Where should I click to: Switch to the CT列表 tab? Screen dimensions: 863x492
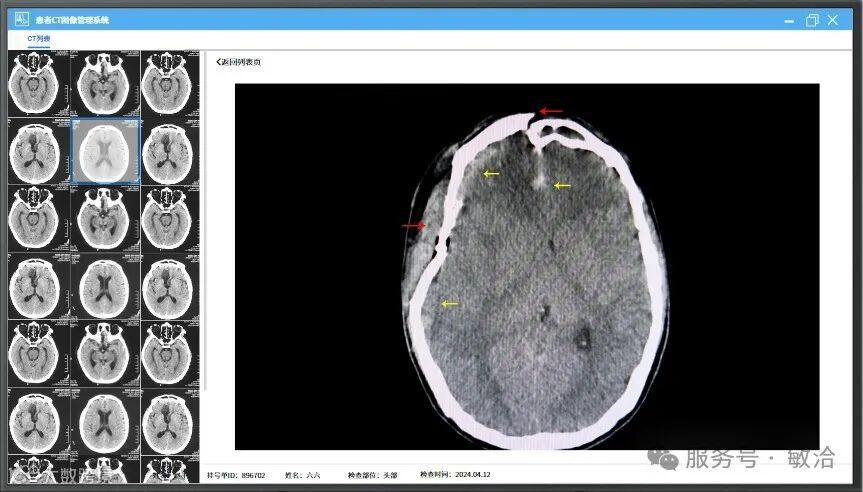pos(39,39)
